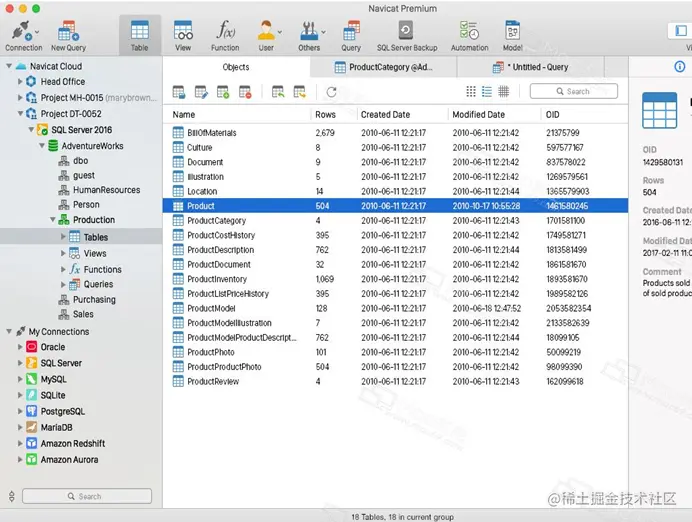Open the User dropdown arrow

(280, 32)
